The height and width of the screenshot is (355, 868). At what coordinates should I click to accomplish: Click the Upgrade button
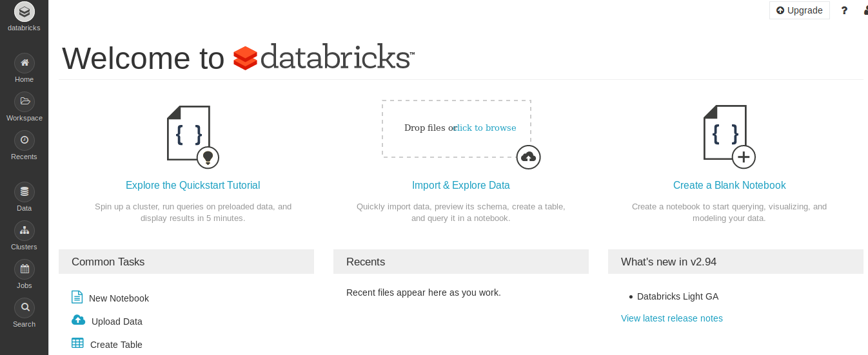800,10
